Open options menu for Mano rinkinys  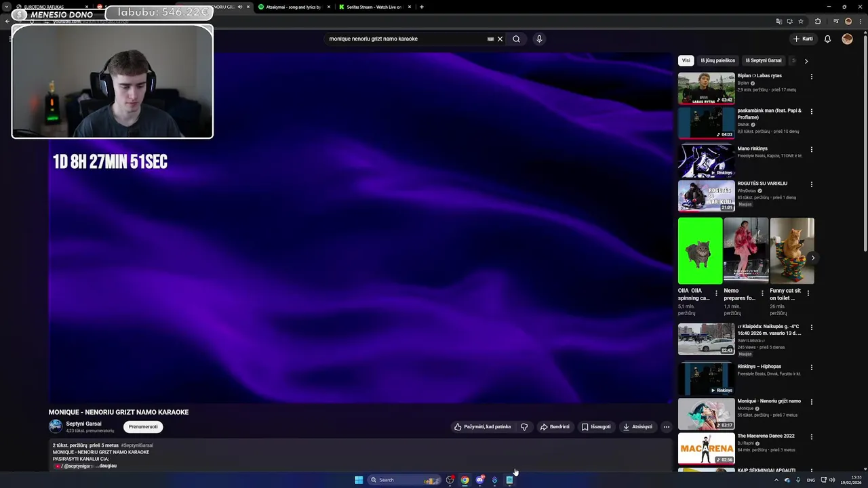pos(812,149)
